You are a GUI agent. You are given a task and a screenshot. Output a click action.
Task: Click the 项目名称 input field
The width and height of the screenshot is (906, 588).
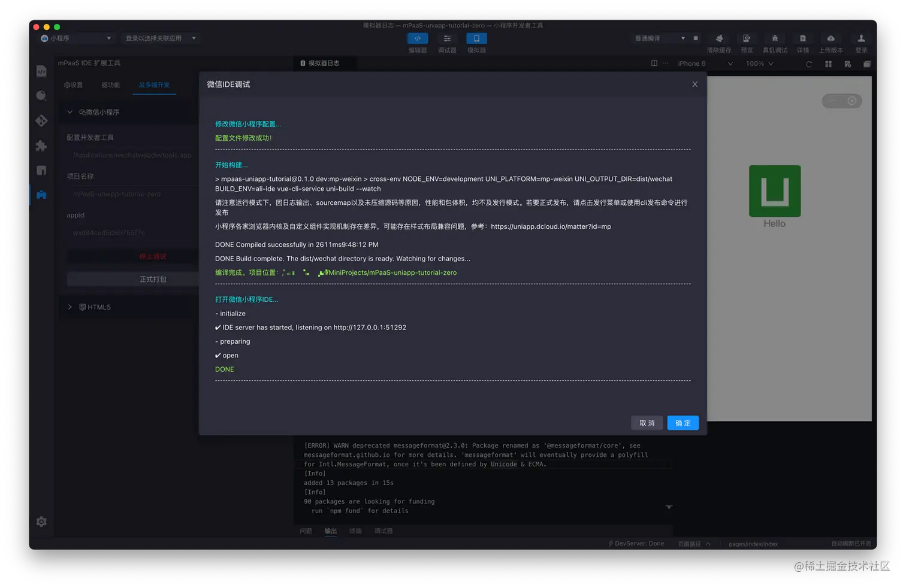tap(132, 194)
